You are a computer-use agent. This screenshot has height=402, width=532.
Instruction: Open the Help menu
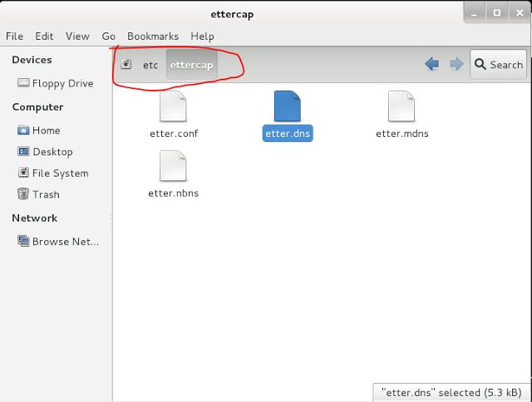(x=202, y=37)
